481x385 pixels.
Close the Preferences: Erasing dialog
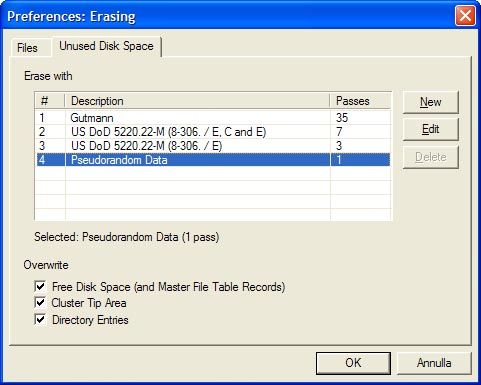[x=465, y=15]
